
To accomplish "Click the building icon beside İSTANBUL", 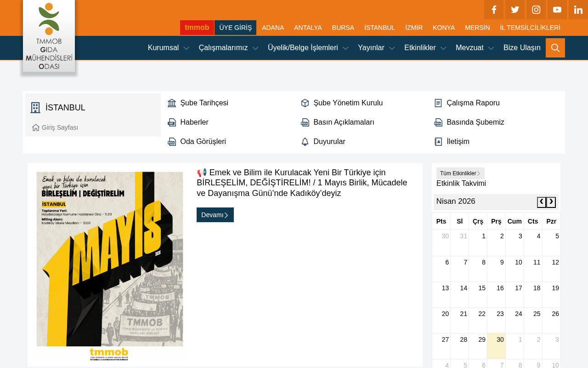I will 35,108.
